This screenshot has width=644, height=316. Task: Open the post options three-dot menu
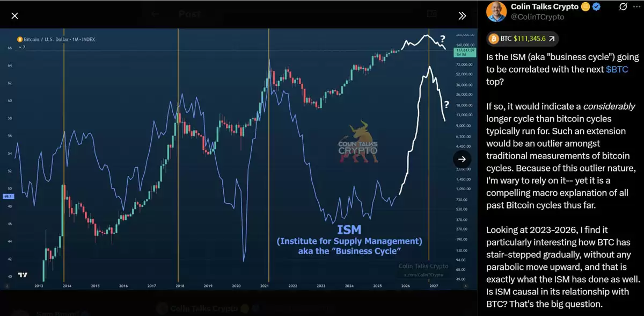coord(638,6)
